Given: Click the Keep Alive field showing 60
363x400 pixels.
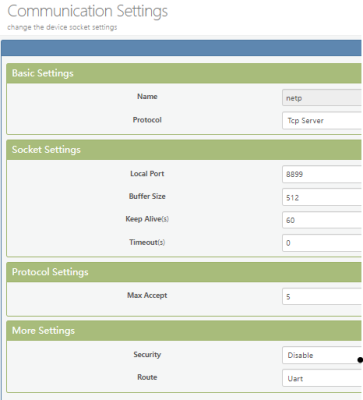Looking at the screenshot, I should click(x=322, y=220).
